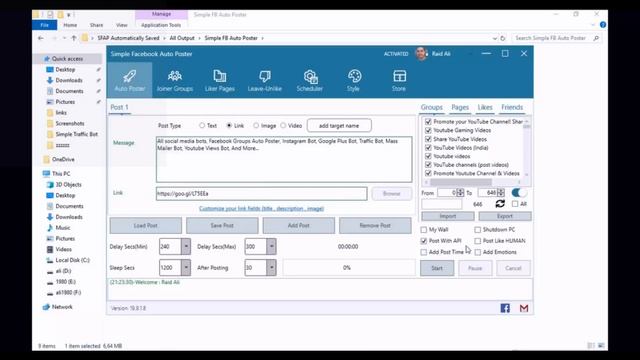Image resolution: width=640 pixels, height=360 pixels.
Task: Click the Load Post button
Action: (x=146, y=225)
